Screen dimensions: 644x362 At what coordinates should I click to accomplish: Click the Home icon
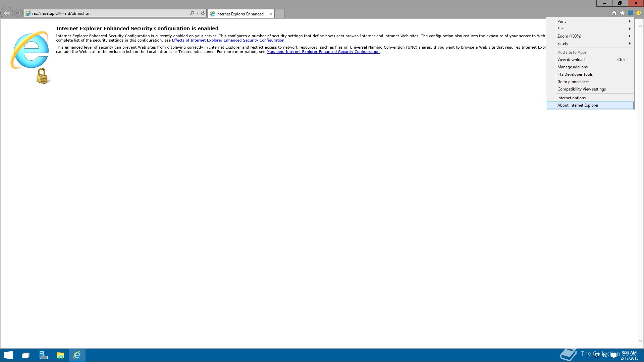(x=614, y=13)
